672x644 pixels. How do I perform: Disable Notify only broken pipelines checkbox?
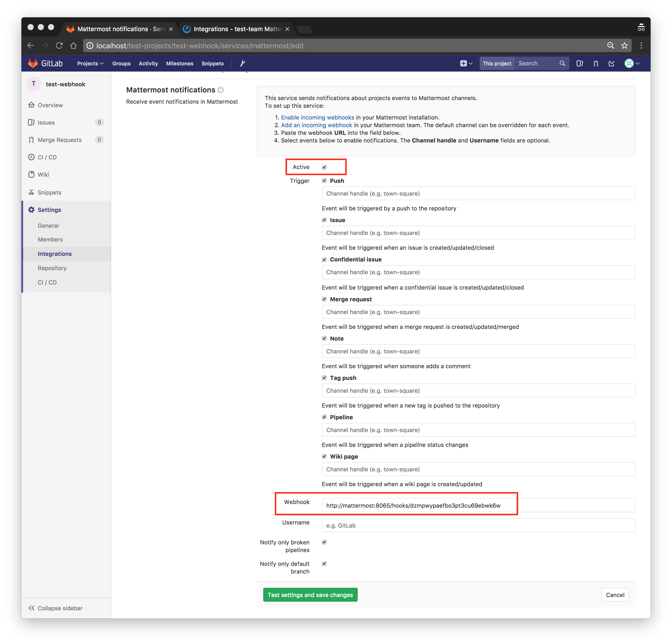coord(324,542)
